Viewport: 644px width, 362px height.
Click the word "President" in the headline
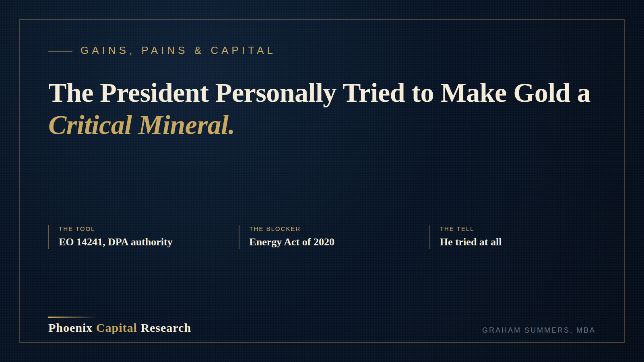tap(154, 93)
